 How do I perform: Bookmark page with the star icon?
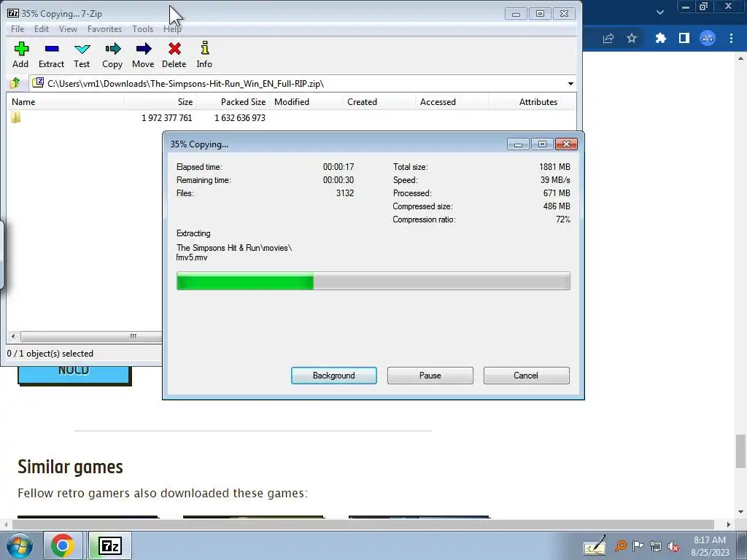click(x=632, y=38)
